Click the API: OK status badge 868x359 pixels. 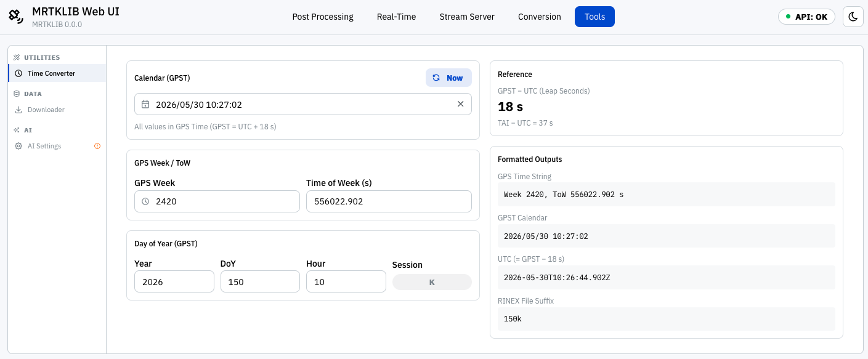point(807,17)
